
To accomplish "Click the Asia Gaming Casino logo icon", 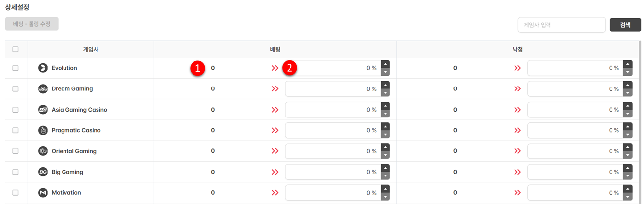I will point(43,110).
